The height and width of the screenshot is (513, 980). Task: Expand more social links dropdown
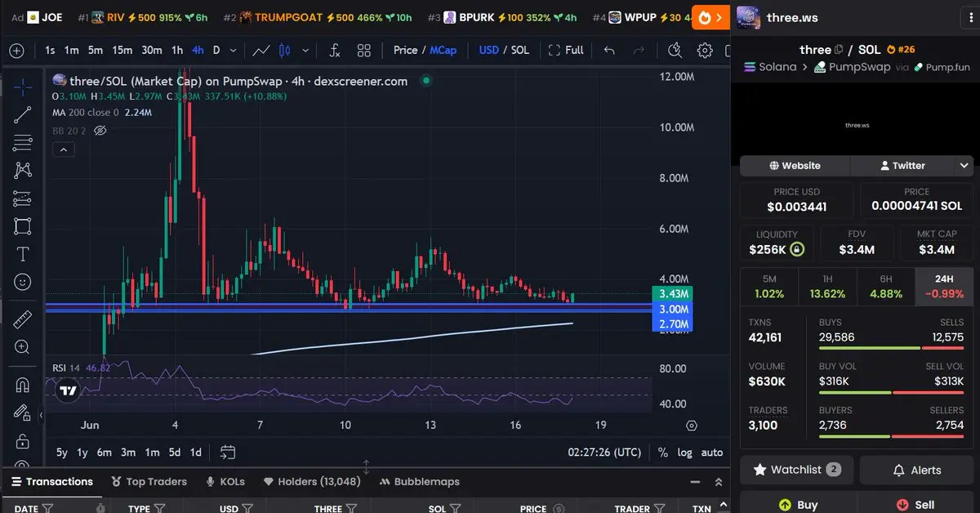point(964,166)
